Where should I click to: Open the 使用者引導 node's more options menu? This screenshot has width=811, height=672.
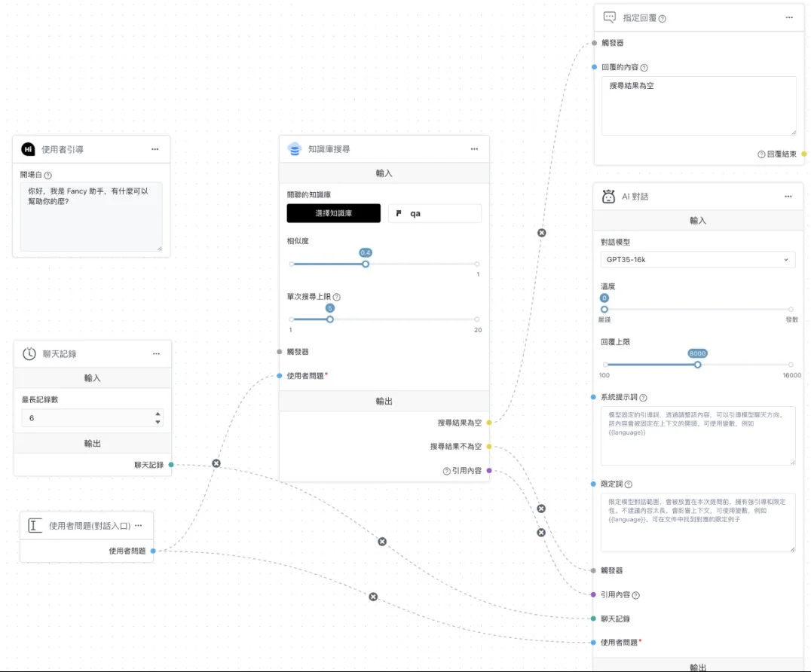point(155,149)
